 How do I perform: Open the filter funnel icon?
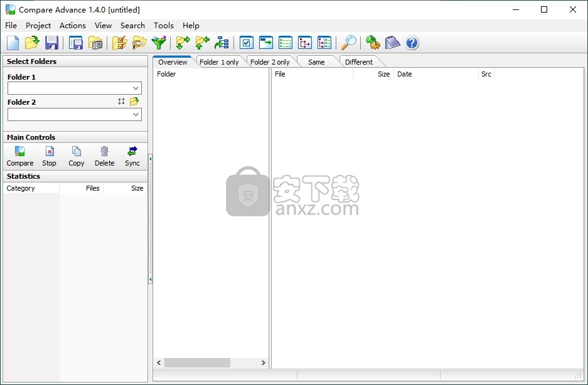click(159, 43)
